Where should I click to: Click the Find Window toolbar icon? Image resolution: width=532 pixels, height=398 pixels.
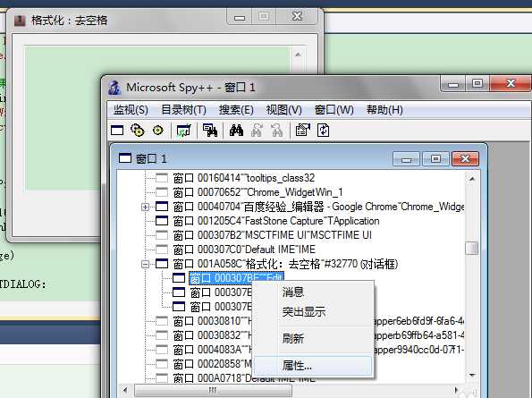[x=210, y=131]
